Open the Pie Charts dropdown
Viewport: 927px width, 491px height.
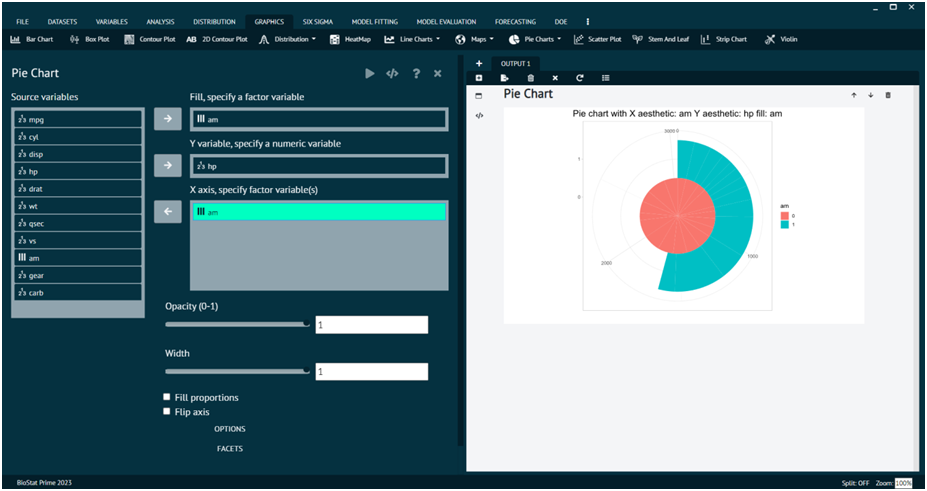(x=535, y=40)
